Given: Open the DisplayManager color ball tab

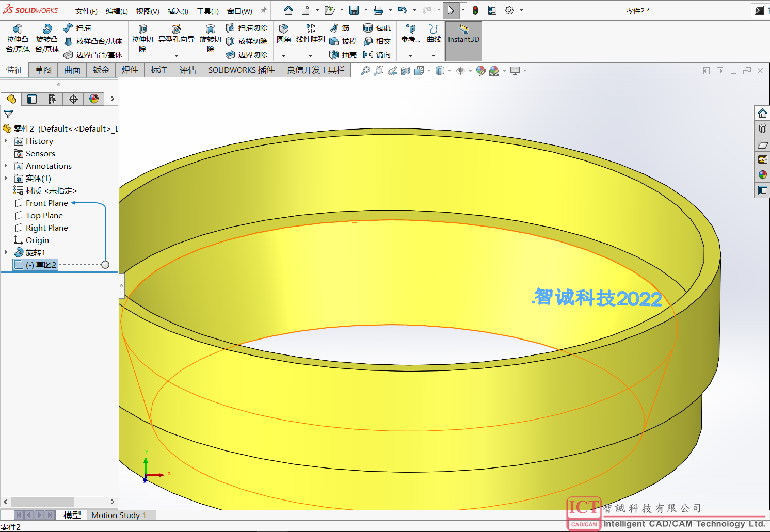Looking at the screenshot, I should (x=94, y=99).
